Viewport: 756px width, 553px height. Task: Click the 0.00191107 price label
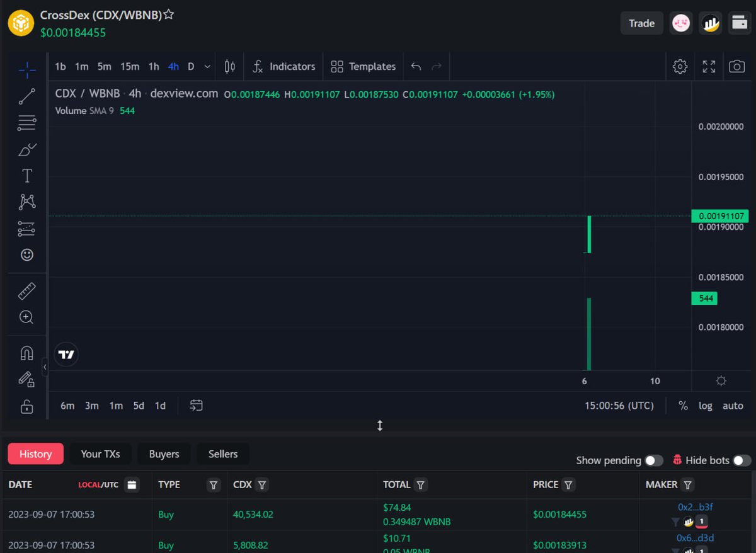(x=719, y=216)
